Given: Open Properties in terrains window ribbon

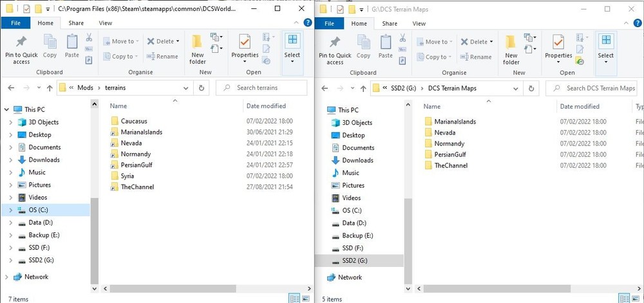Looking at the screenshot, I should pos(245,50).
